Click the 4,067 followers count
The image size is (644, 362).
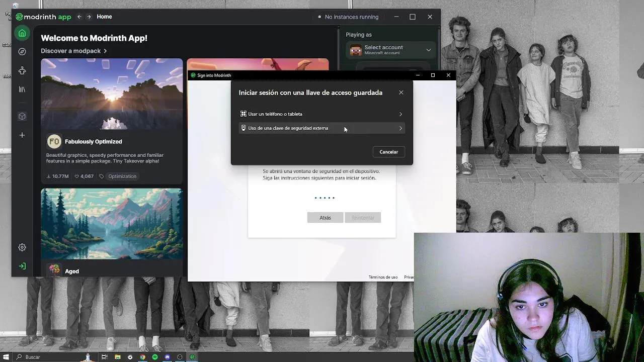84,176
